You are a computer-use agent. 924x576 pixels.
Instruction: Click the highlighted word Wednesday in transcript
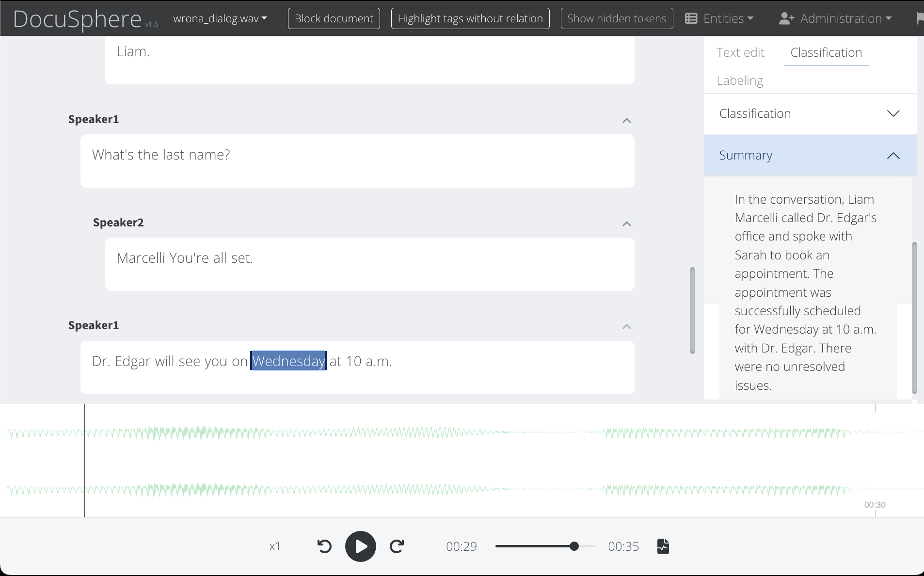[x=288, y=361]
